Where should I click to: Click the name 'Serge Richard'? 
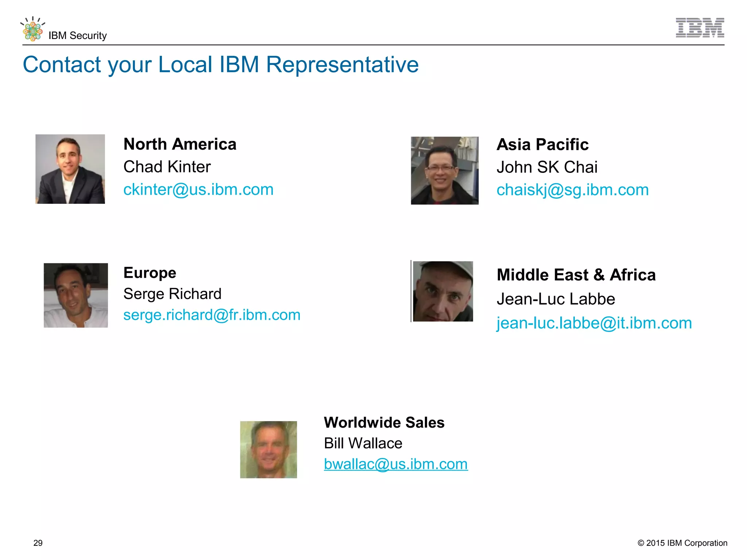coord(172,294)
